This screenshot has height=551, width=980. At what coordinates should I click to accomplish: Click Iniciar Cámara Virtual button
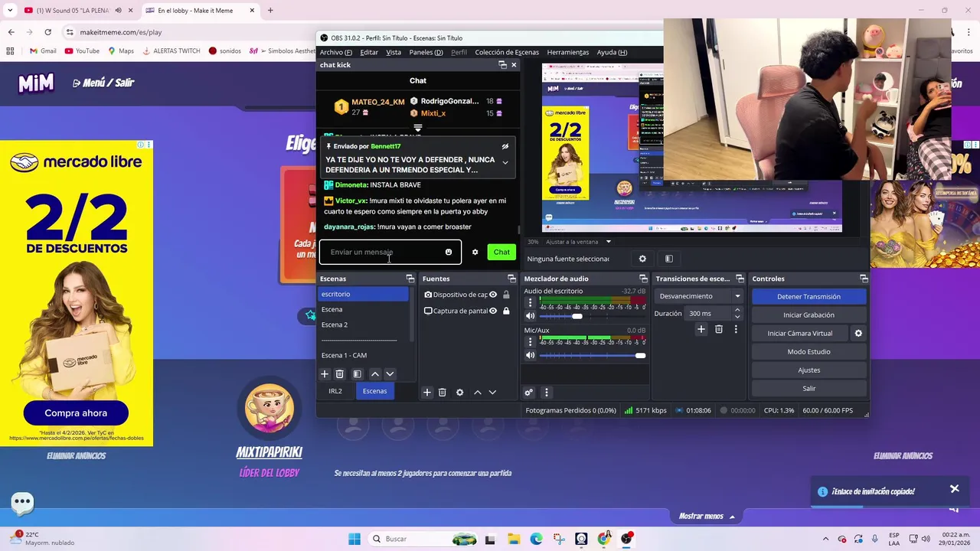coord(799,334)
